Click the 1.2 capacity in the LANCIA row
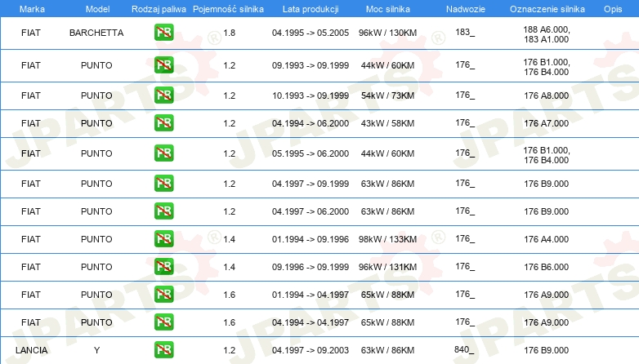Screen dimensions: 639x364 (230, 350)
